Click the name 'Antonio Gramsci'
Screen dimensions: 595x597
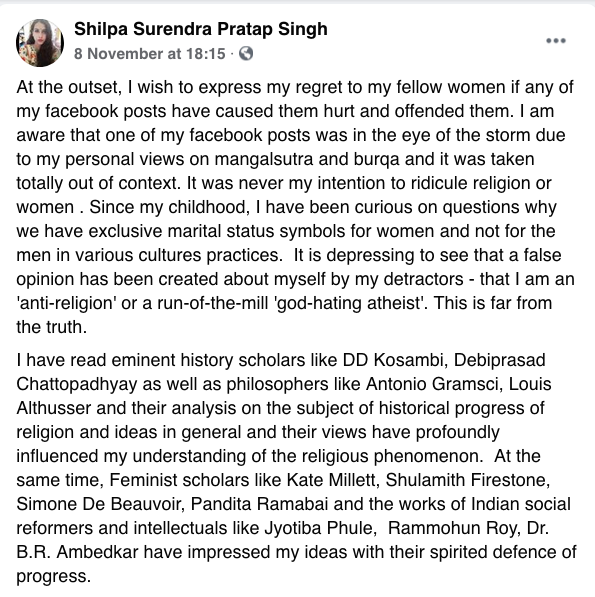tap(432, 384)
